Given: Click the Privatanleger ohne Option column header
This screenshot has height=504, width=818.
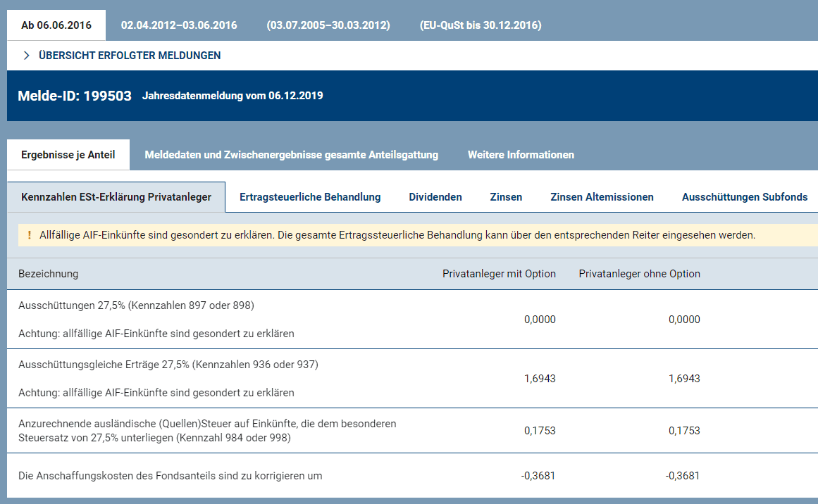Looking at the screenshot, I should tap(639, 274).
